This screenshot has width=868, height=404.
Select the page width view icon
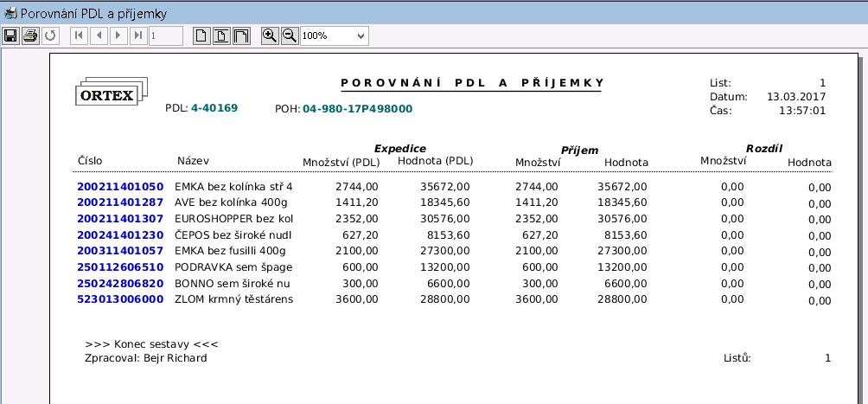click(221, 35)
